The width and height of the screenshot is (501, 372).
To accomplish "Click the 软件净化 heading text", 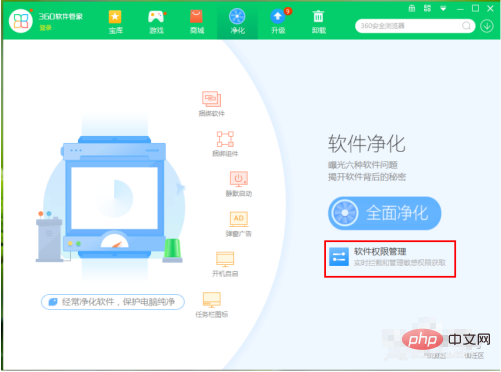I will click(x=367, y=144).
